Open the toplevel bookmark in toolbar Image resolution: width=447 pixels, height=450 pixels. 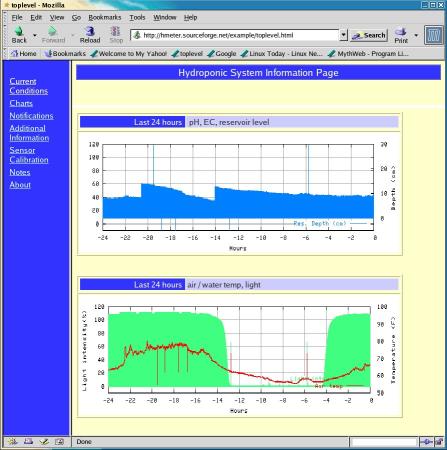coord(187,54)
